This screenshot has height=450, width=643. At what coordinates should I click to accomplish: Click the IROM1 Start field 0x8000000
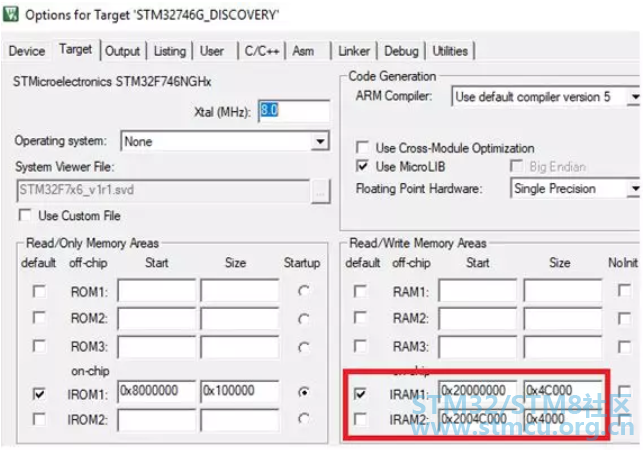pos(157,391)
